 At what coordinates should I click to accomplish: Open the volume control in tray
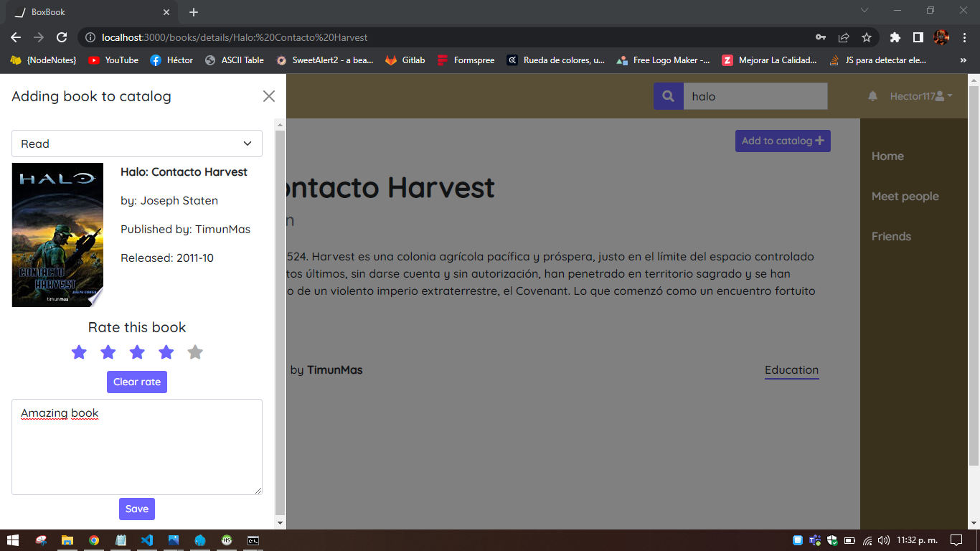point(884,540)
